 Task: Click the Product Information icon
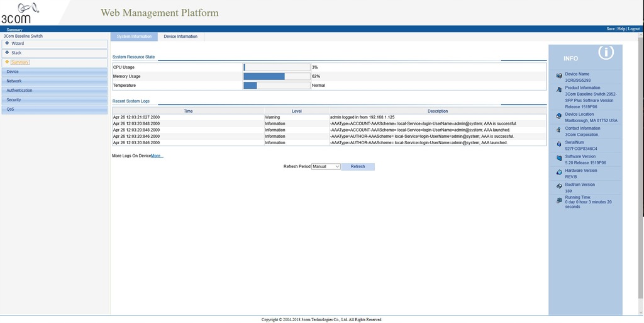[x=559, y=91]
